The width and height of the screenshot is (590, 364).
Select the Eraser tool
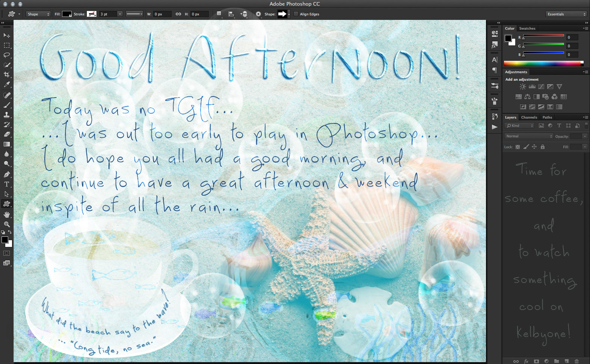pyautogui.click(x=7, y=134)
